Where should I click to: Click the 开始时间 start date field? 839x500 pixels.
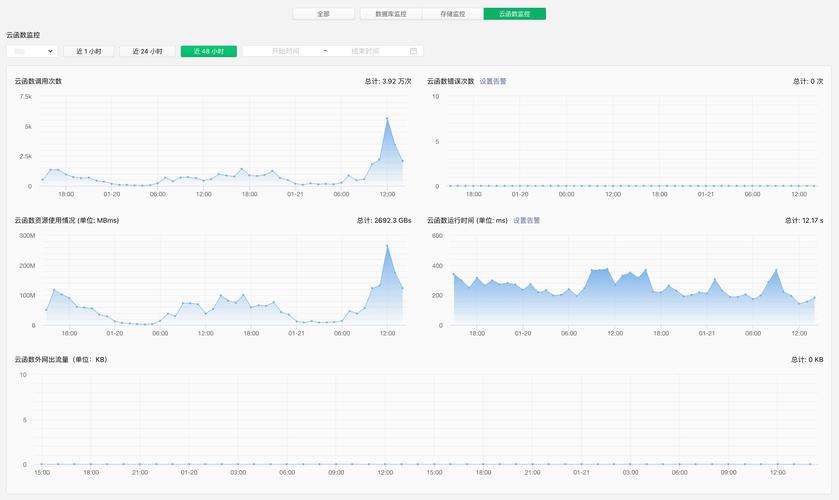point(285,51)
